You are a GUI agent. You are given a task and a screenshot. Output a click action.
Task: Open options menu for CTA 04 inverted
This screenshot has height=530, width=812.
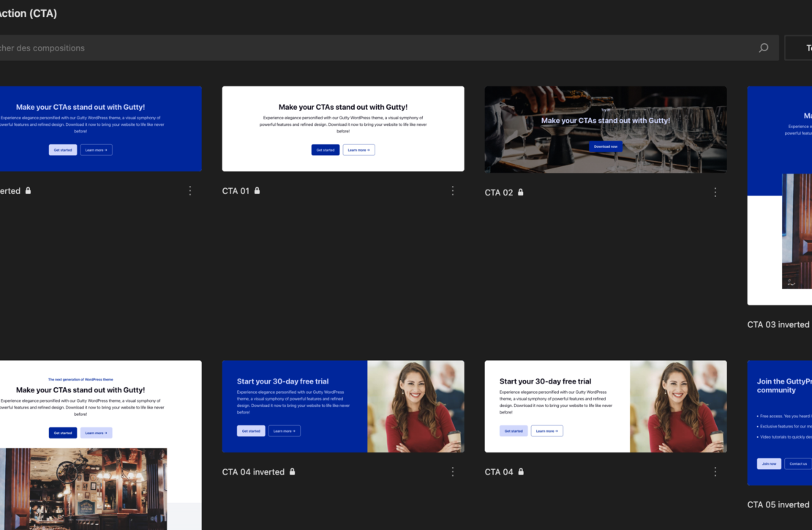453,471
